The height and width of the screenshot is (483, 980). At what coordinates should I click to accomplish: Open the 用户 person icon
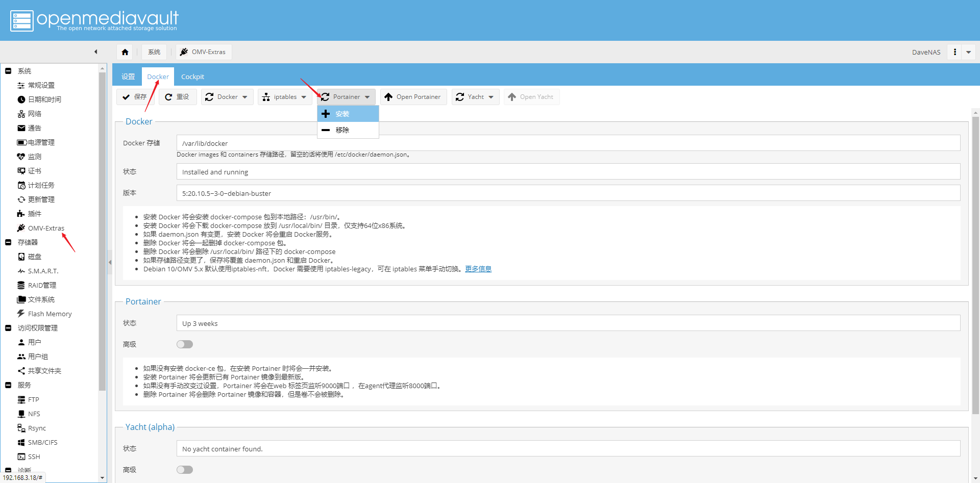[21, 342]
